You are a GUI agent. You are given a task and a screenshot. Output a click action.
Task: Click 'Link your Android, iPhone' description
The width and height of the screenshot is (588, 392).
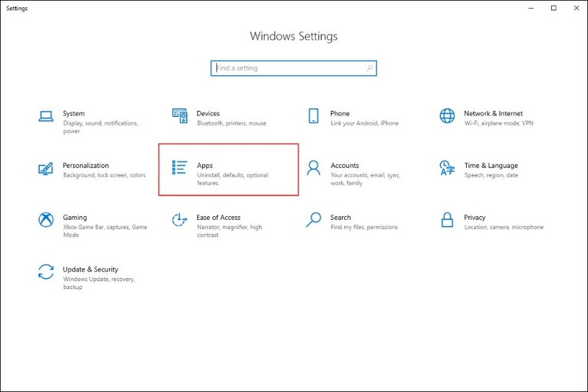pos(365,124)
